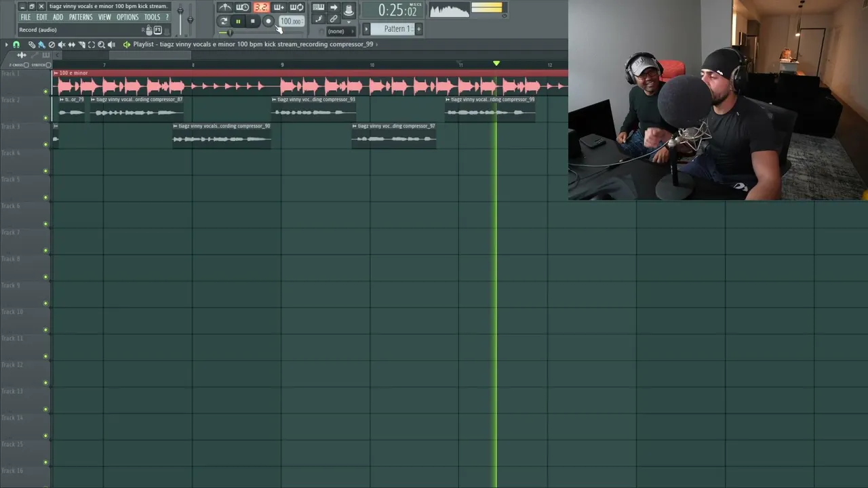Select audio clips focus waveform icon

pyautogui.click(x=22, y=55)
